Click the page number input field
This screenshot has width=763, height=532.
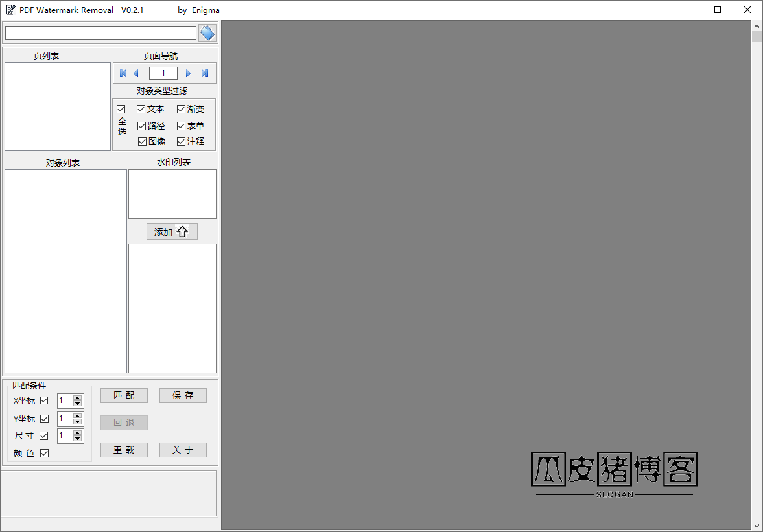[163, 73]
